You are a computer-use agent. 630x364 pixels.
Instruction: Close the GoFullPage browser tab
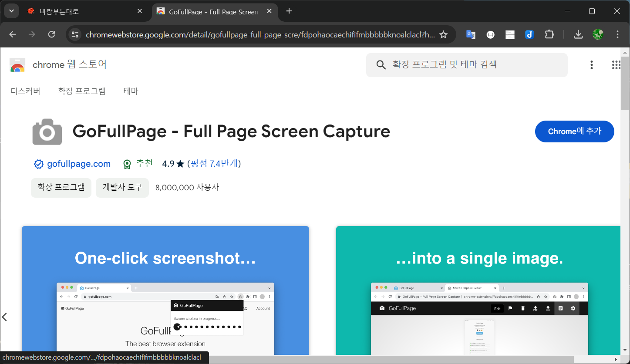[x=269, y=11]
